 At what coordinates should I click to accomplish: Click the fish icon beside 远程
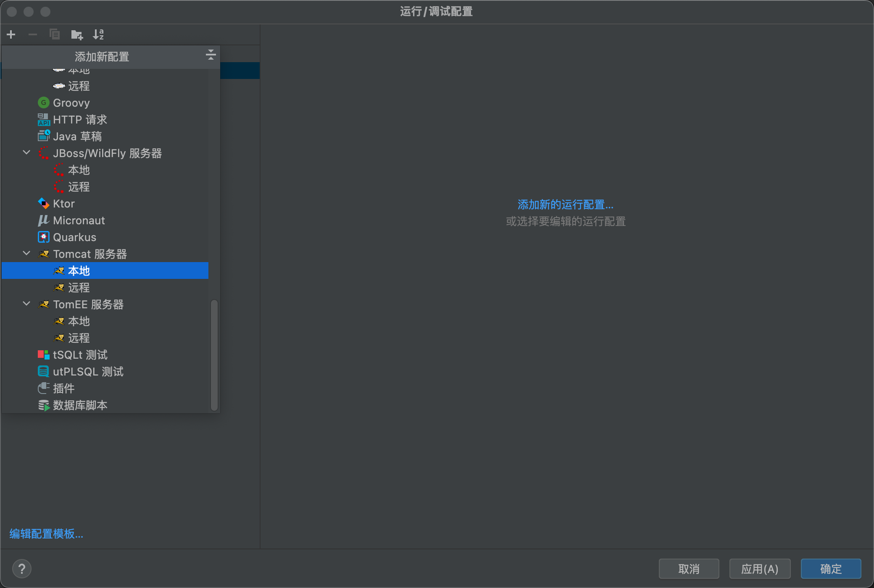pos(59,86)
